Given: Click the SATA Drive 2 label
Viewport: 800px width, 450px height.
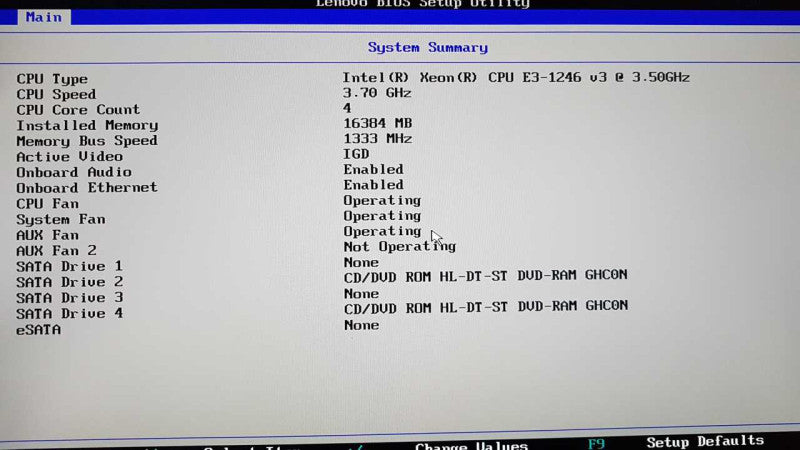Looking at the screenshot, I should click(x=69, y=282).
